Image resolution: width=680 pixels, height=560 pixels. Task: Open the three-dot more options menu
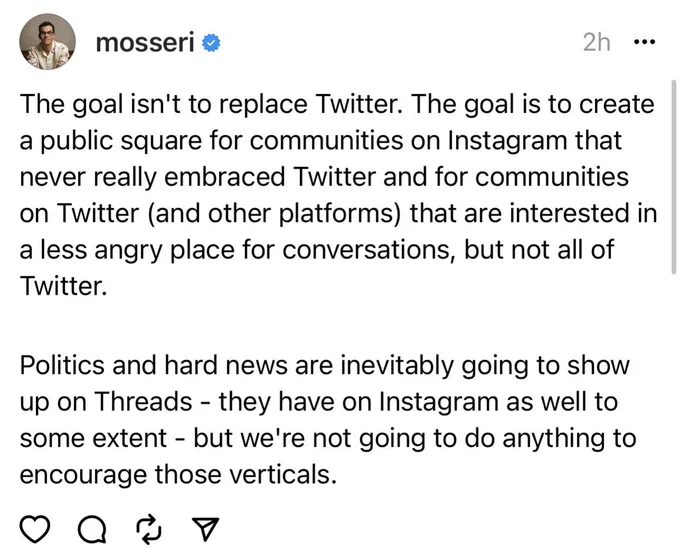(x=644, y=42)
